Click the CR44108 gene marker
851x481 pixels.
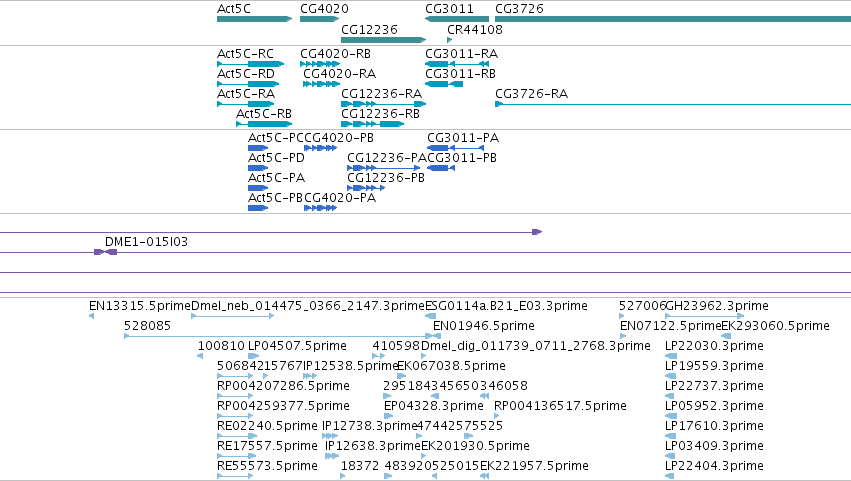[x=449, y=40]
